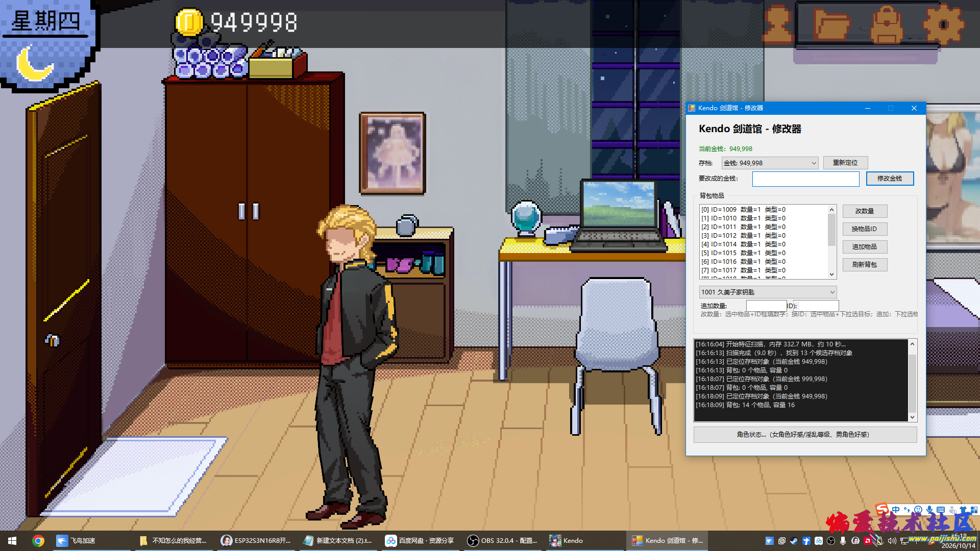Click the bedroom door handle
The width and height of the screenshot is (980, 551).
click(52, 340)
